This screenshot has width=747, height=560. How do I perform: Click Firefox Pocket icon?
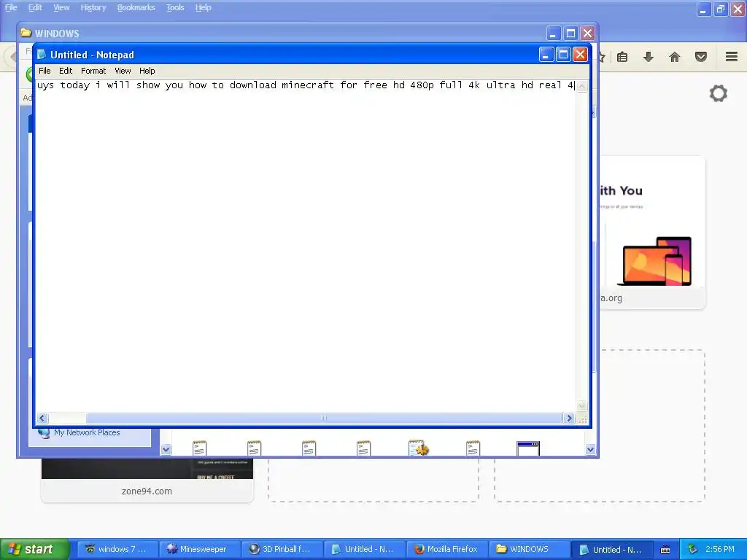(701, 57)
